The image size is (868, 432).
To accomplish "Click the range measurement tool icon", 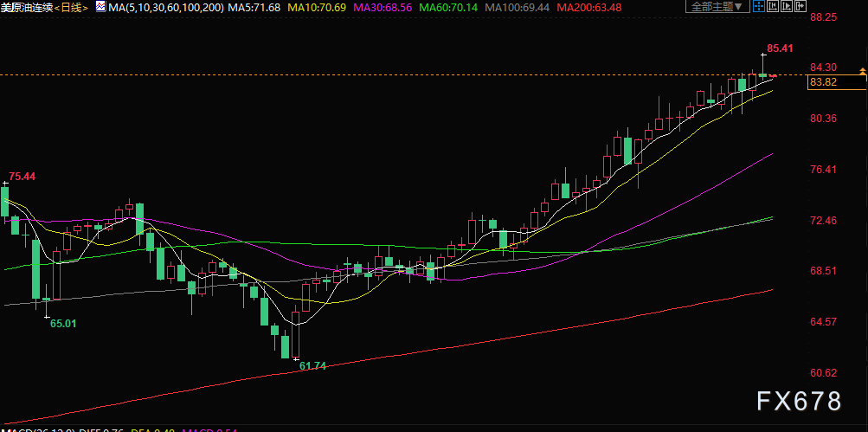I will click(x=773, y=6).
